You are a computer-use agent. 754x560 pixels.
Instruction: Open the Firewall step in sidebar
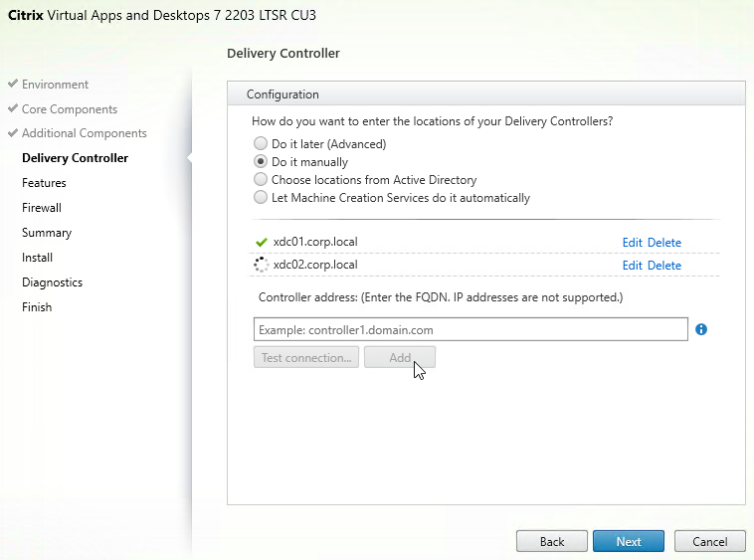click(42, 208)
